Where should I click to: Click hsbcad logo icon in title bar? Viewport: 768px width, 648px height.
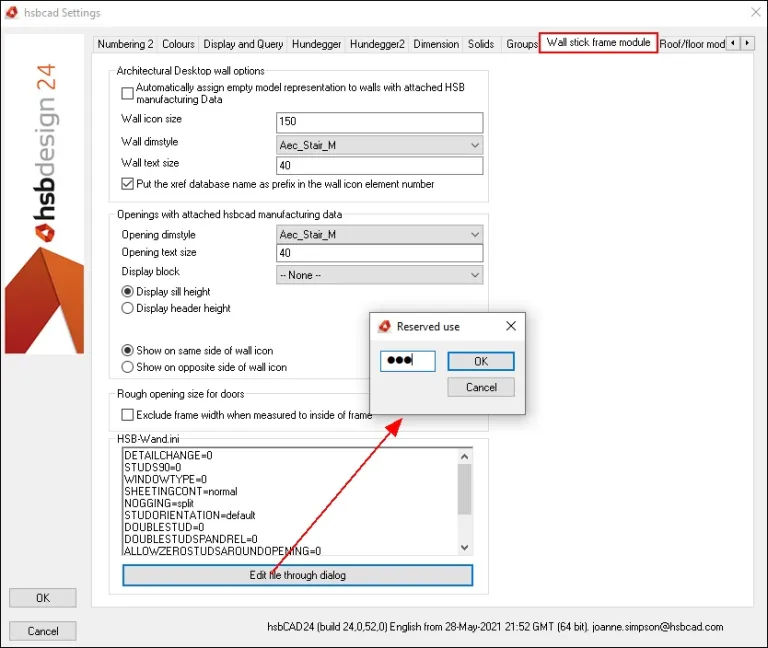coord(12,12)
